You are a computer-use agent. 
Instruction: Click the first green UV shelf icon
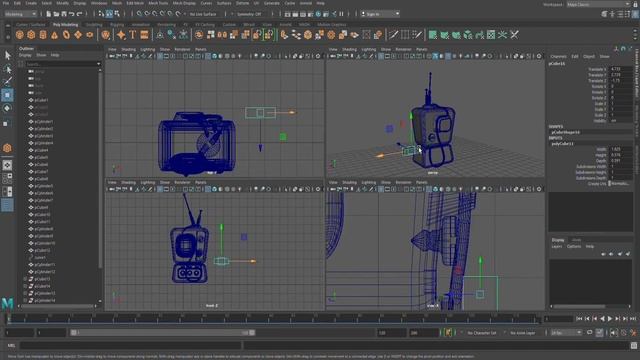pos(433,35)
